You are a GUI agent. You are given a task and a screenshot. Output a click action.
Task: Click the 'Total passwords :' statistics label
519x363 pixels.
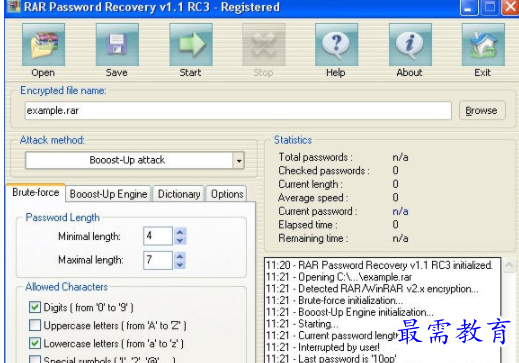click(x=315, y=157)
